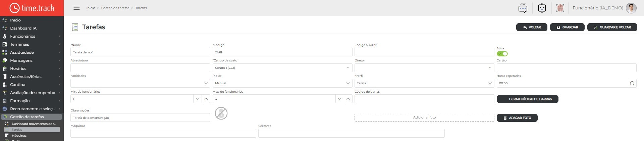644x141 pixels.
Task: Focus the Nome field with Tarefa demo 1
Action: [140, 52]
